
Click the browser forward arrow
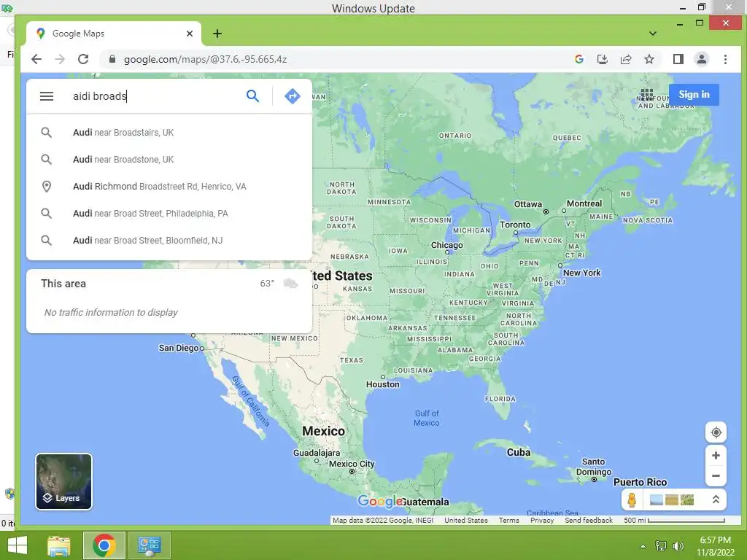click(60, 59)
